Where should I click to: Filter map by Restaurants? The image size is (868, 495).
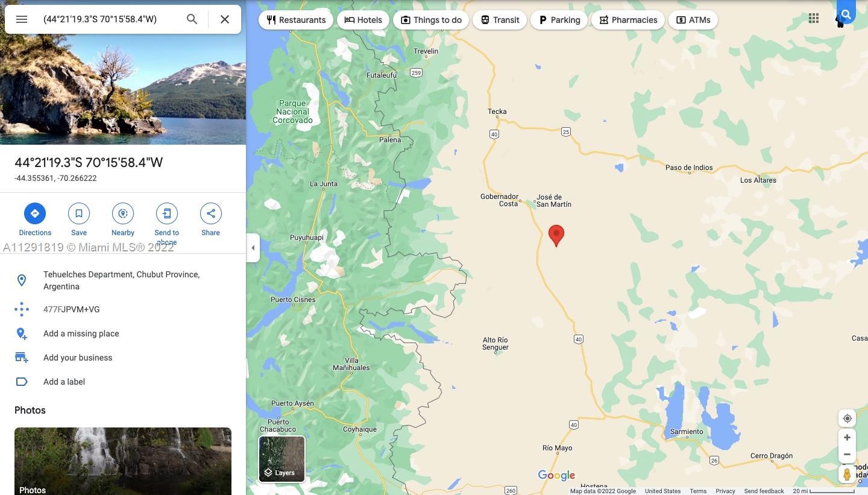[296, 20]
